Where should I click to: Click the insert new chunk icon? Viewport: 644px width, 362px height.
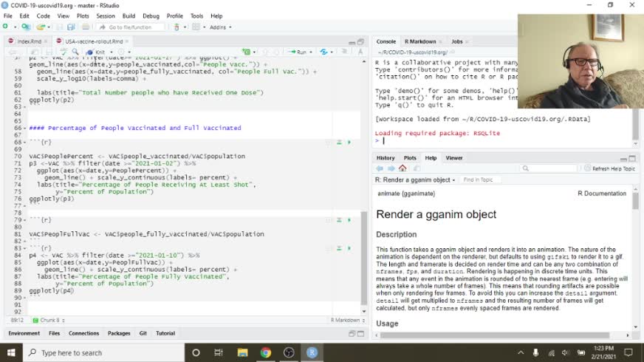[247, 52]
